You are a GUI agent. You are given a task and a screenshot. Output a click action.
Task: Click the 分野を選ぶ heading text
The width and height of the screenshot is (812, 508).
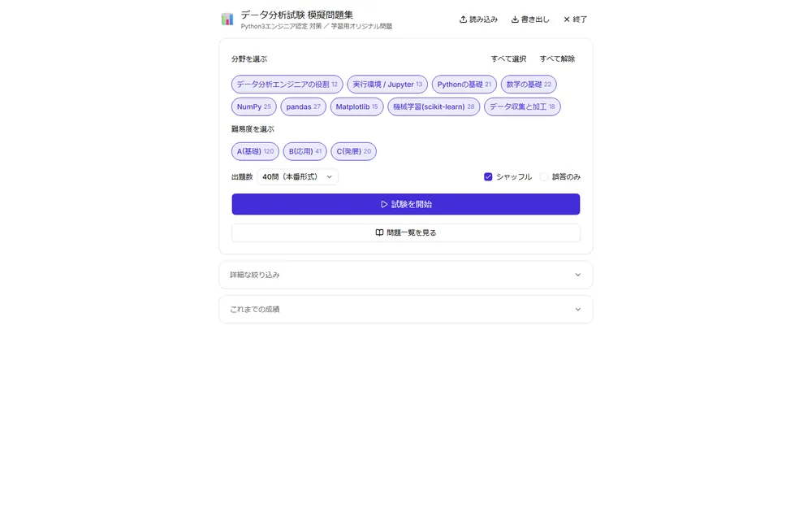tap(249, 59)
